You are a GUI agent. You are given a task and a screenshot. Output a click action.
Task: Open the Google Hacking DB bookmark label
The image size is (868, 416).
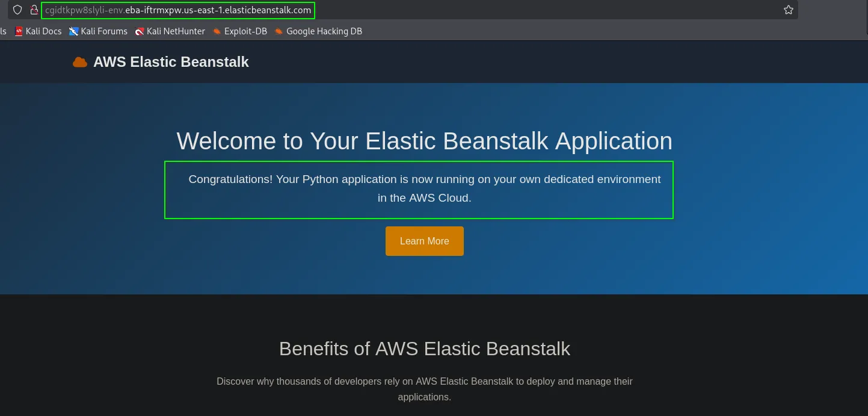pos(324,31)
